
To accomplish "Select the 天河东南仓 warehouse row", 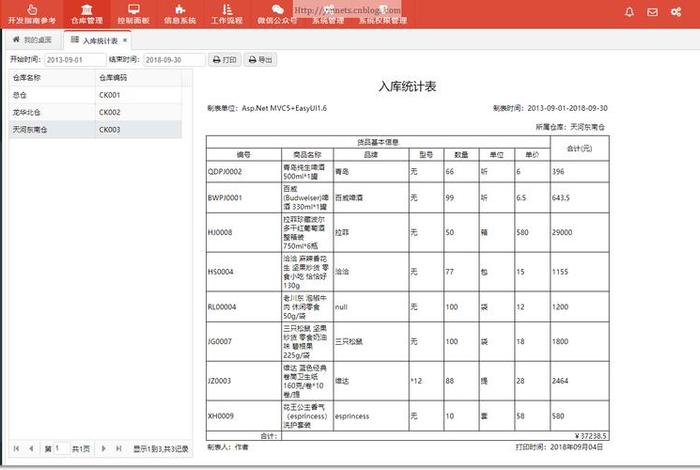I will pos(95,130).
